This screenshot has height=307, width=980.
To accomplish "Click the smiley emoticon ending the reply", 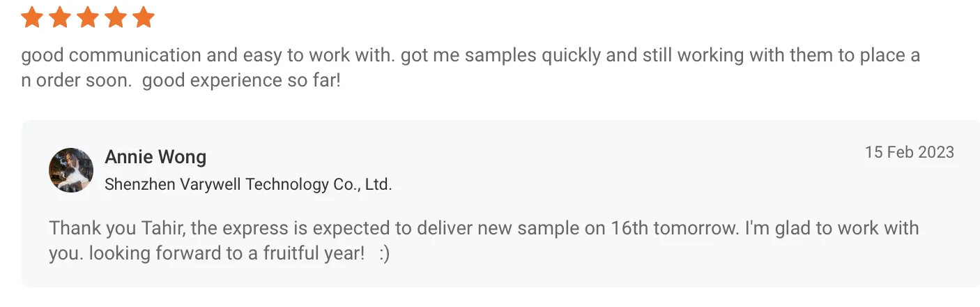I will tap(385, 253).
